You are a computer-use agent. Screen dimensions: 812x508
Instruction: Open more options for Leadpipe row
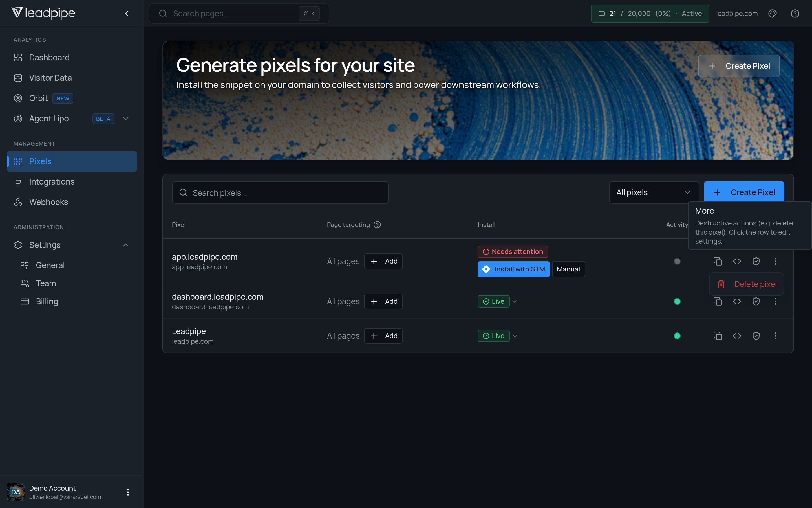click(x=775, y=336)
